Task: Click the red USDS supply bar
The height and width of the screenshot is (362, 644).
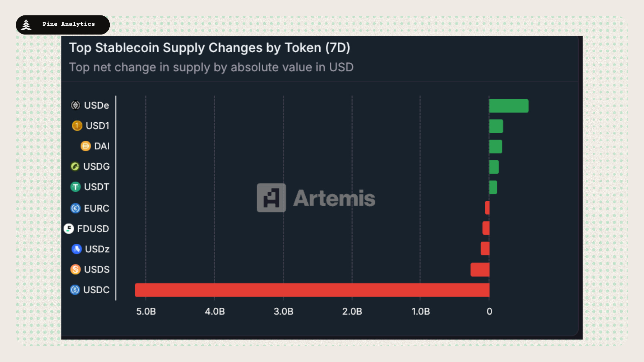Action: pyautogui.click(x=480, y=270)
